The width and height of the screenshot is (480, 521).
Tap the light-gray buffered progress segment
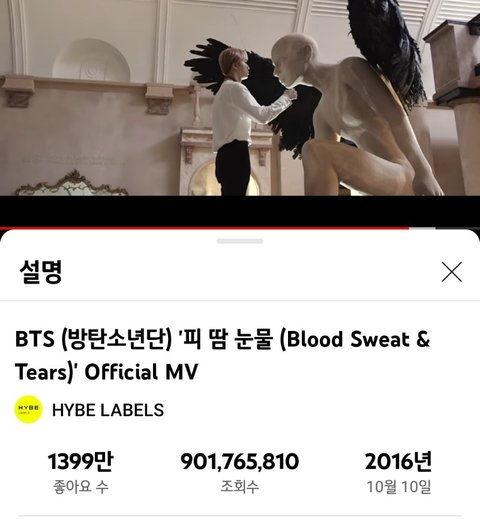pyautogui.click(x=422, y=228)
